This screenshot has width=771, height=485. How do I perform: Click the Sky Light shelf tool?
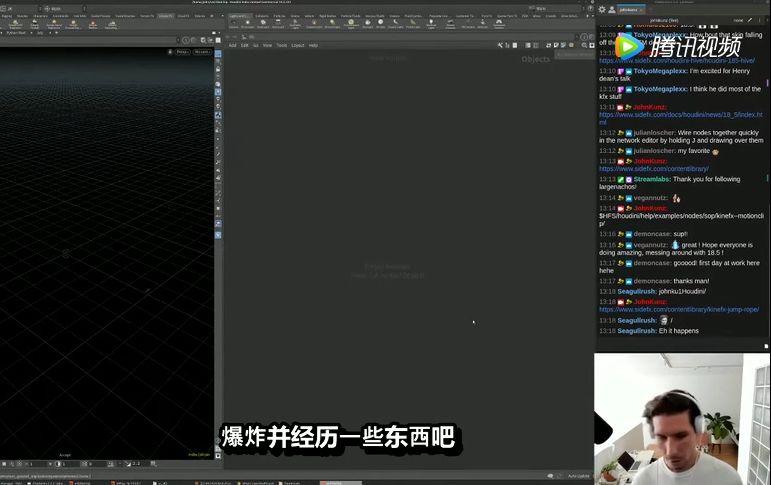pyautogui.click(x=367, y=23)
